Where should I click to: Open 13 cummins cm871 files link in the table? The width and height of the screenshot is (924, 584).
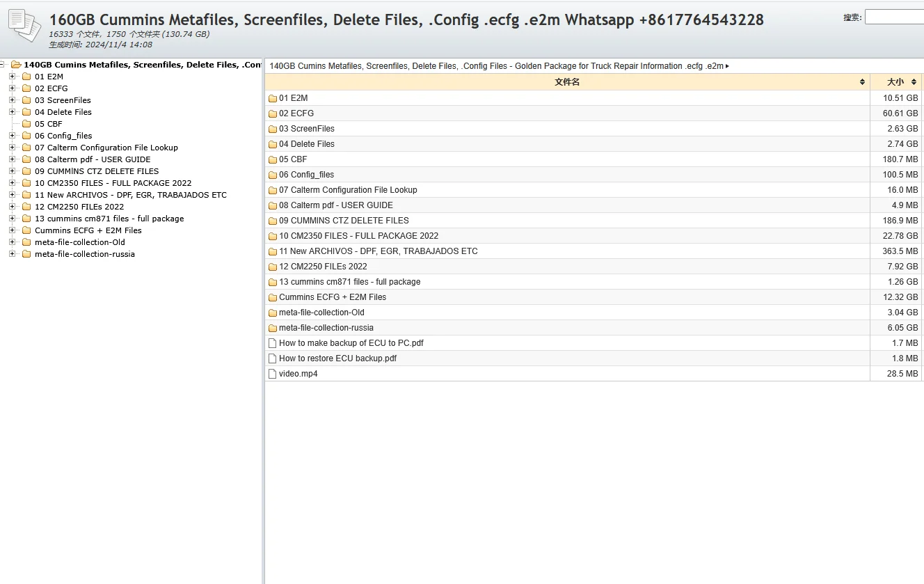click(x=350, y=282)
